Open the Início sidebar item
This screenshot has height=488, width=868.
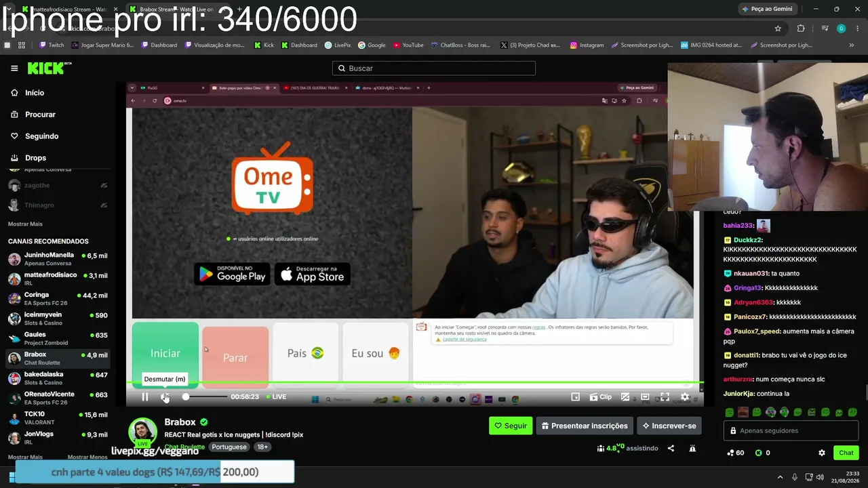pyautogui.click(x=57, y=93)
